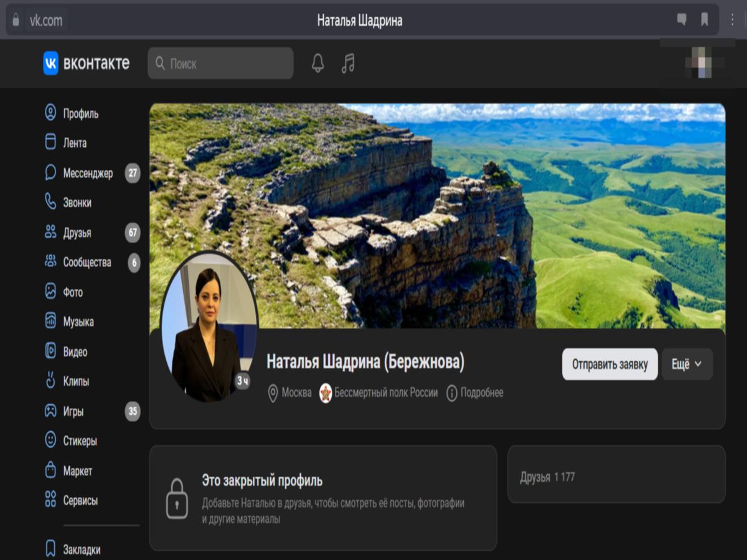The image size is (747, 560).
Task: Click the "Это закрытый профиль" heading
Action: [x=262, y=481]
